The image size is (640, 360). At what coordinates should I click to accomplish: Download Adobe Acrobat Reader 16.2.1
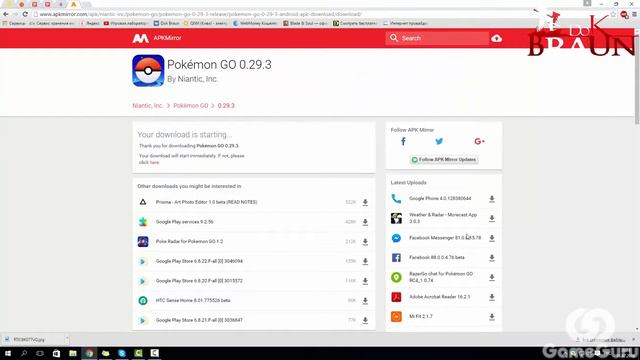pyautogui.click(x=492, y=297)
